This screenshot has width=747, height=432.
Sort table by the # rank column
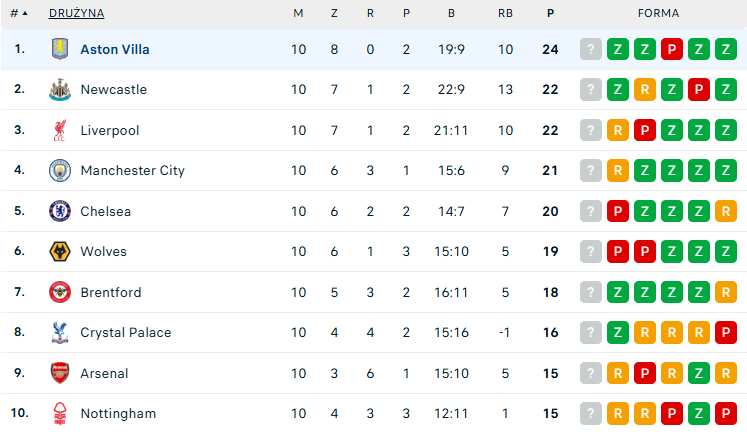19,13
